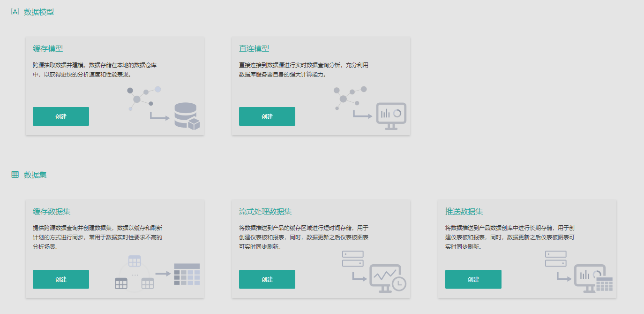Click the monitor clock illustration in 流式处理数据集 card
Viewport: 644px width, 314px height.
[374, 271]
